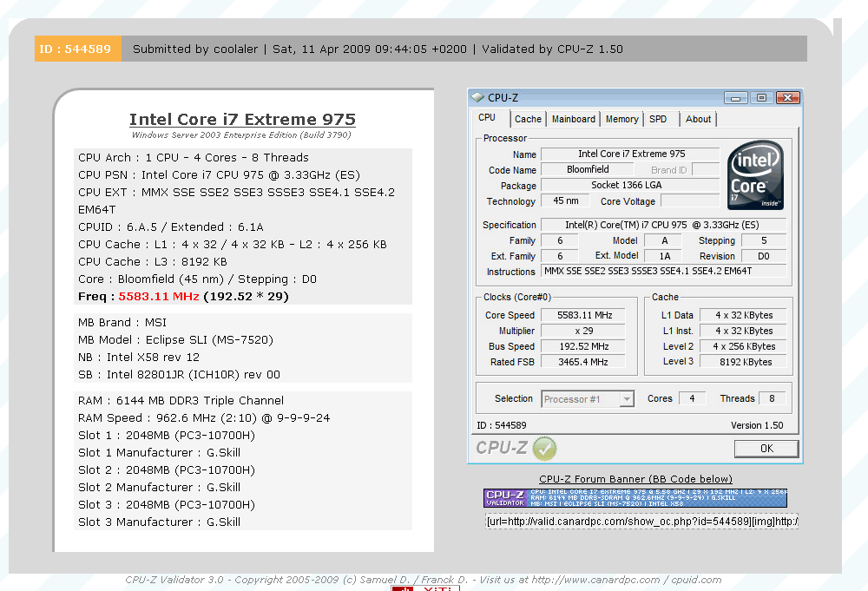Click the RAM Speed : 962.6 MHz line

coord(204,417)
